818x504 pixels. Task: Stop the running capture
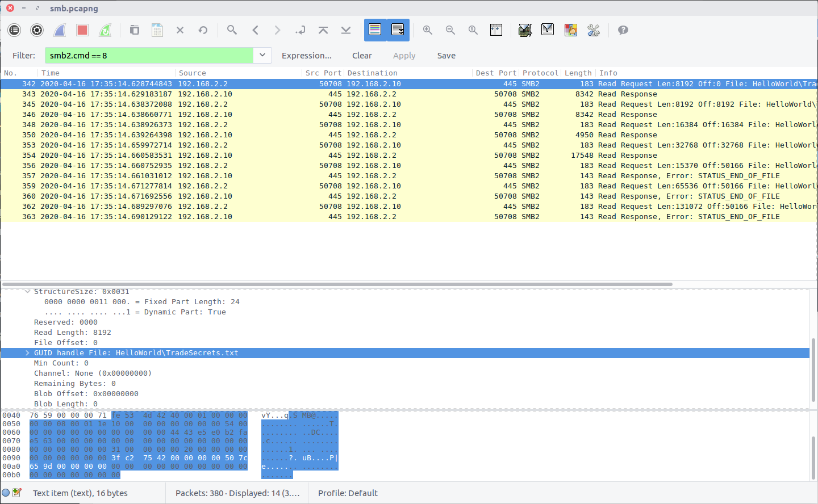[82, 30]
